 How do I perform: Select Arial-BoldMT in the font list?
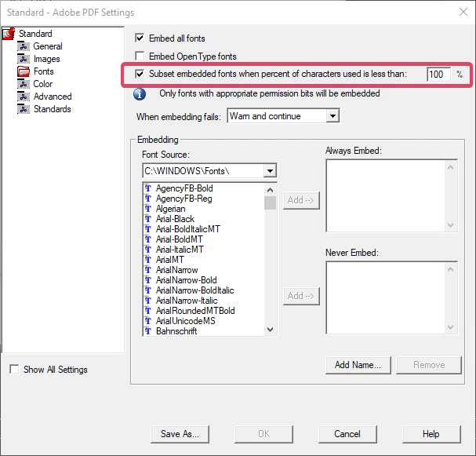[x=179, y=239]
